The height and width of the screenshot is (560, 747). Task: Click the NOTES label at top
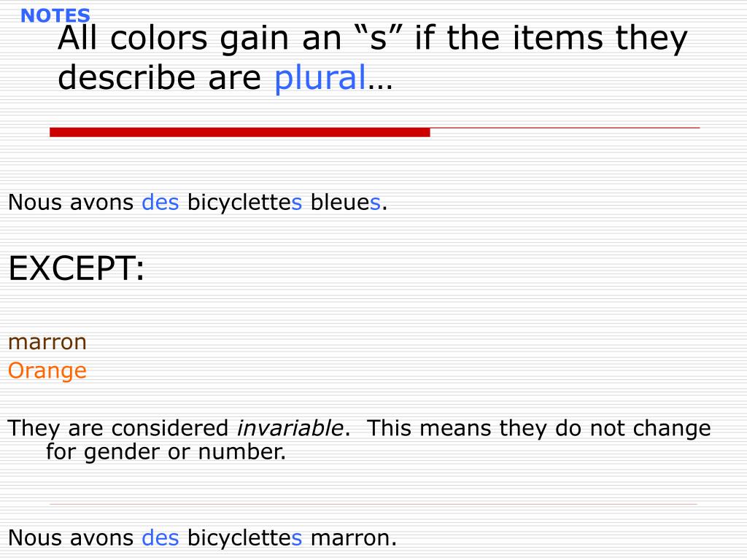click(55, 16)
